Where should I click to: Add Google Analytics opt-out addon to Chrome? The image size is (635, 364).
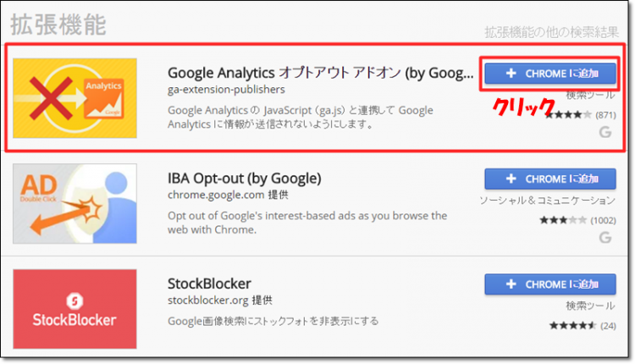point(550,74)
